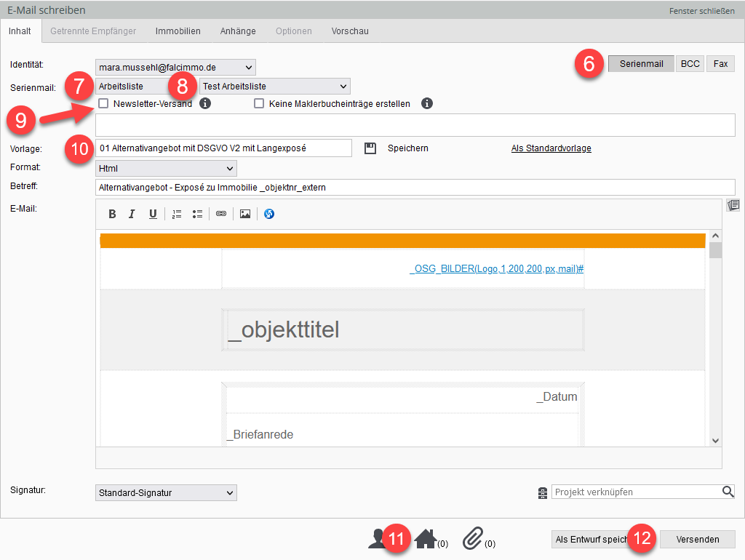Open the Standard-Signatur dropdown
This screenshot has height=560, width=745.
click(166, 493)
